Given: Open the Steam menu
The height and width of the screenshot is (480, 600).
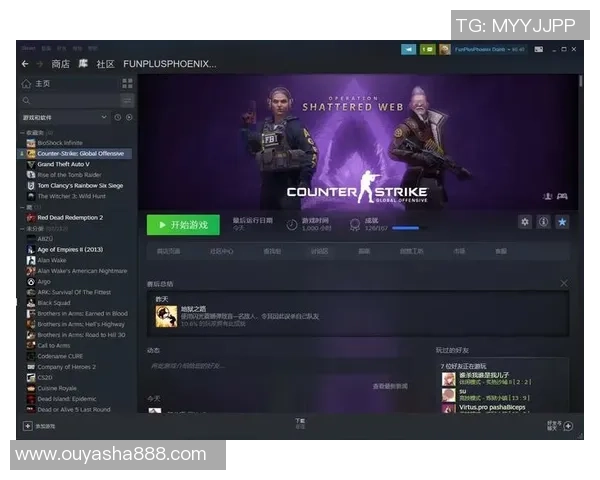Looking at the screenshot, I should tap(28, 49).
